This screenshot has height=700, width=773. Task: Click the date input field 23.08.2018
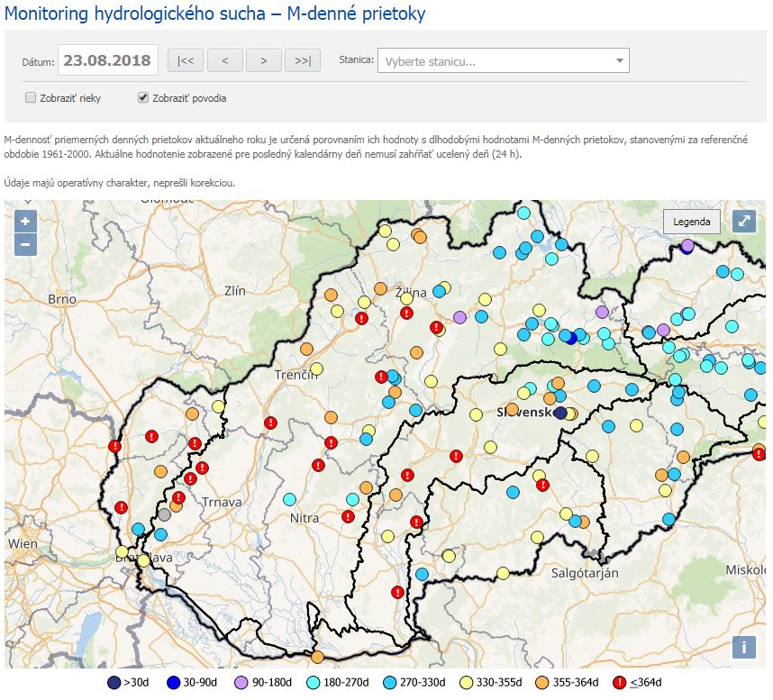pyautogui.click(x=108, y=60)
